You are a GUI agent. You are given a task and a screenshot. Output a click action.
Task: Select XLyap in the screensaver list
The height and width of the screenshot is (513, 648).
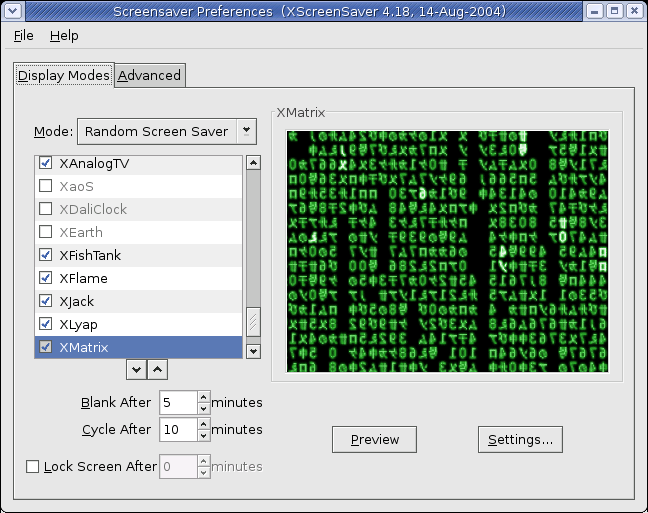78,324
